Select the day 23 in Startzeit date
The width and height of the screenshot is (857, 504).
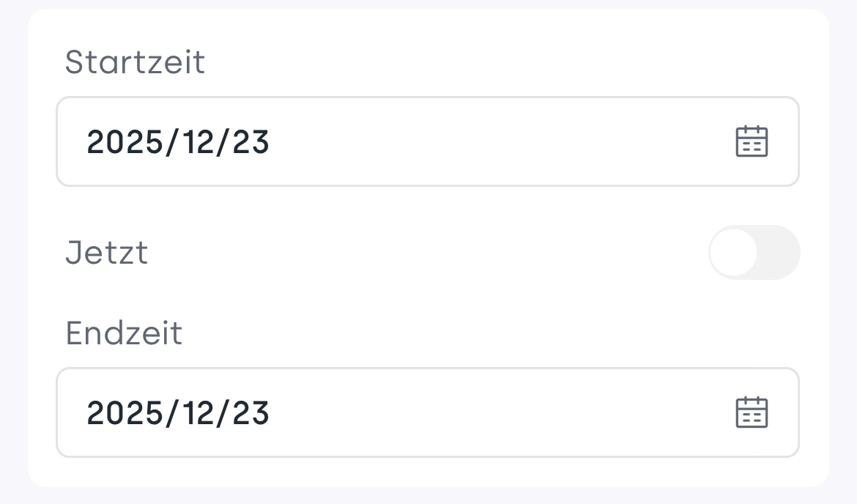(x=251, y=141)
